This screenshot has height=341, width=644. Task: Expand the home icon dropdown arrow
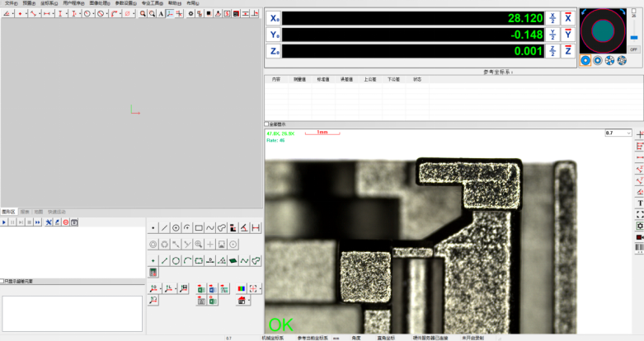coord(248,301)
